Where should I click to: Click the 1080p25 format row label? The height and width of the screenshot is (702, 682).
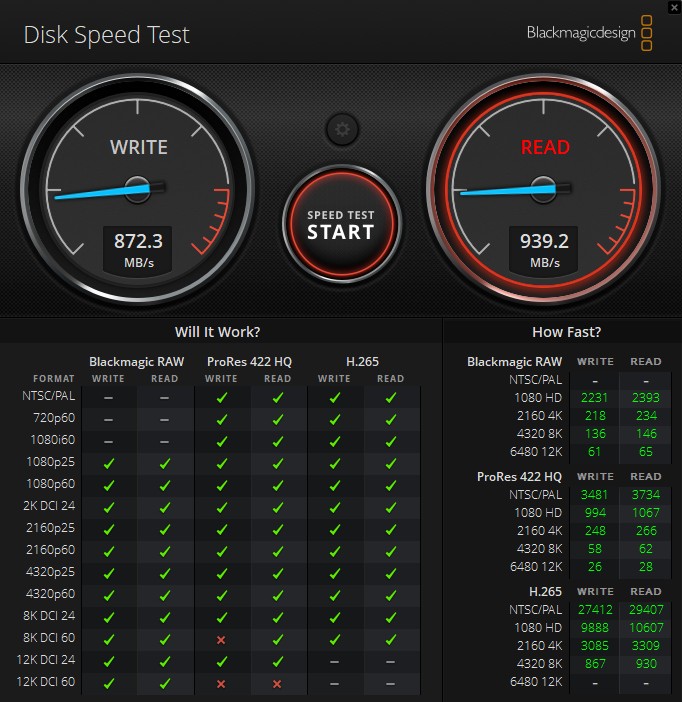[50, 462]
